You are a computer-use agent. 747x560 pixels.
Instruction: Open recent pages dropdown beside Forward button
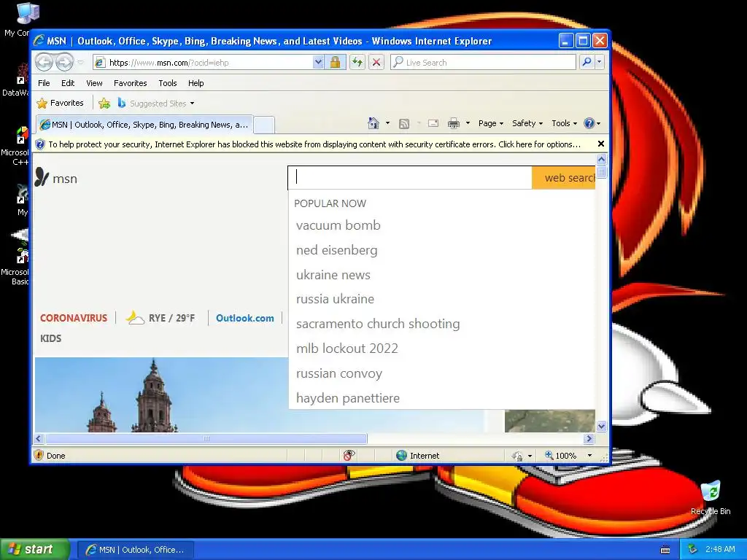[80, 63]
